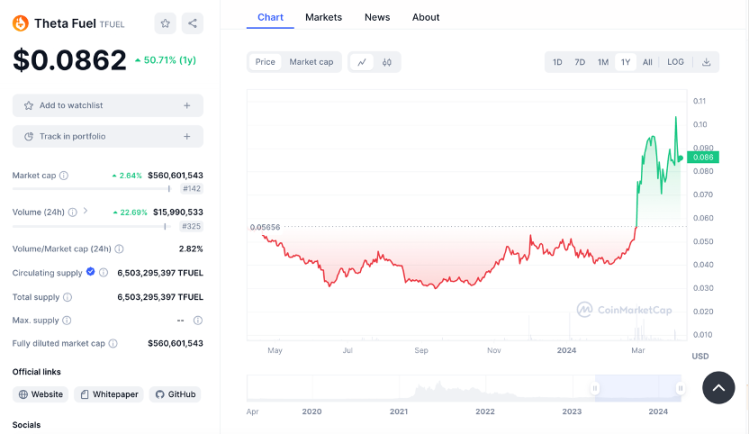
Task: Click the 0.05656 baseline price label
Action: click(x=265, y=227)
